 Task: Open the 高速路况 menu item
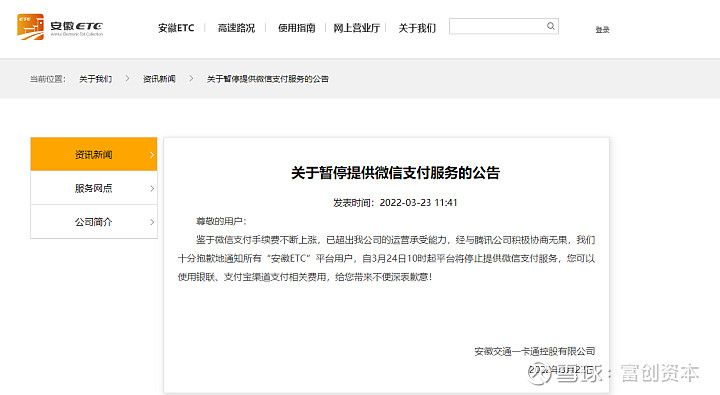tap(236, 28)
